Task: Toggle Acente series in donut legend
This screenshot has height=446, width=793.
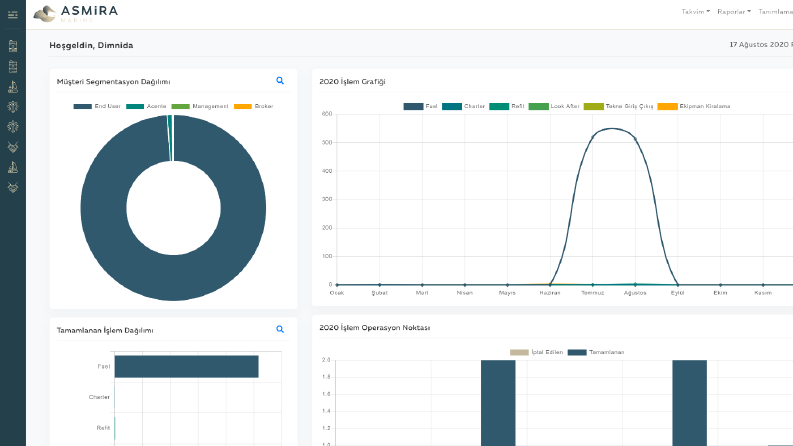Action: pos(146,106)
